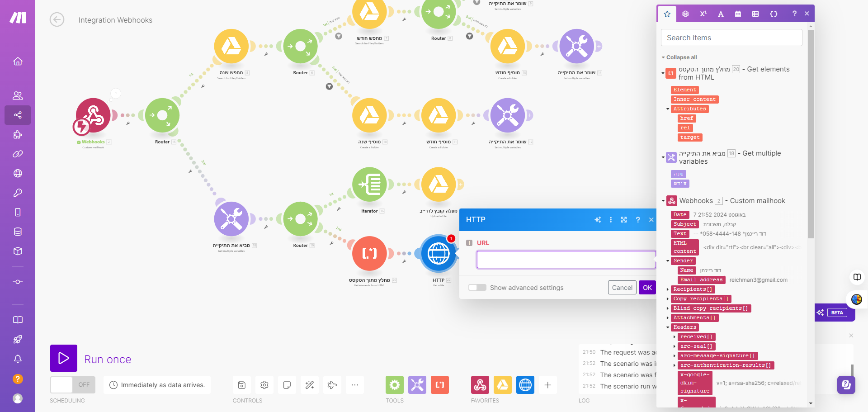Open the Explain flow airplane icon
This screenshot has height=412, width=868.
click(332, 385)
